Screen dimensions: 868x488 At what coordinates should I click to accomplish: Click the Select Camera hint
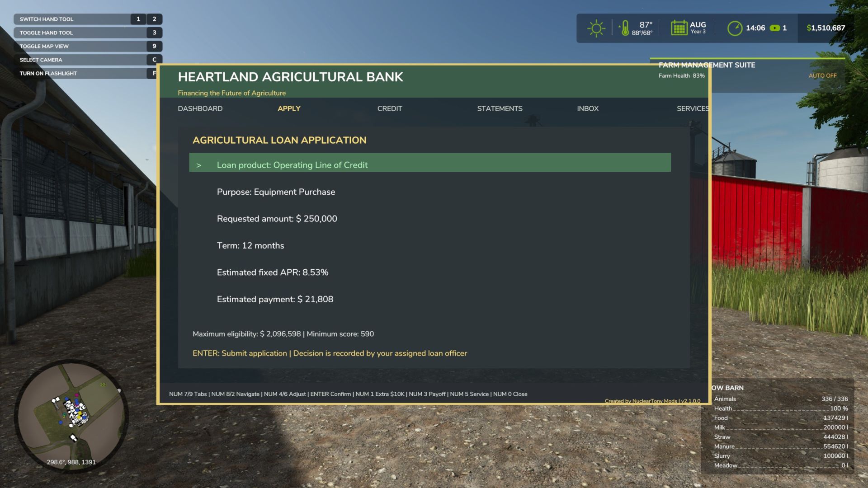[41, 60]
